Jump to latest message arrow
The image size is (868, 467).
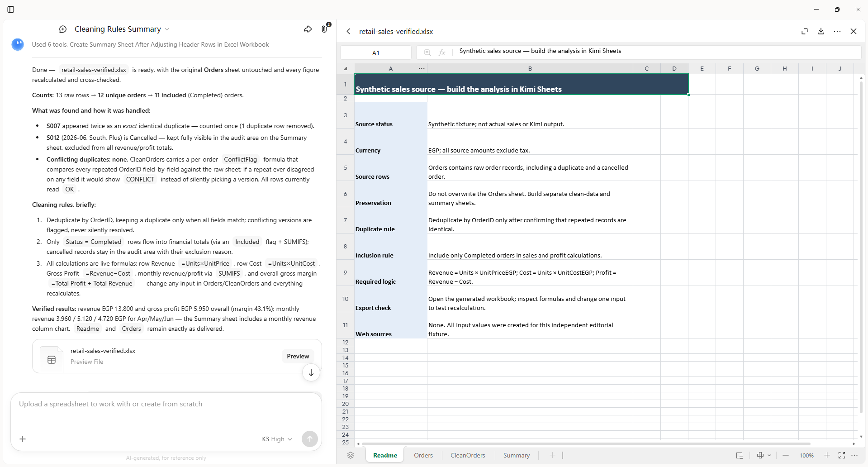click(311, 372)
